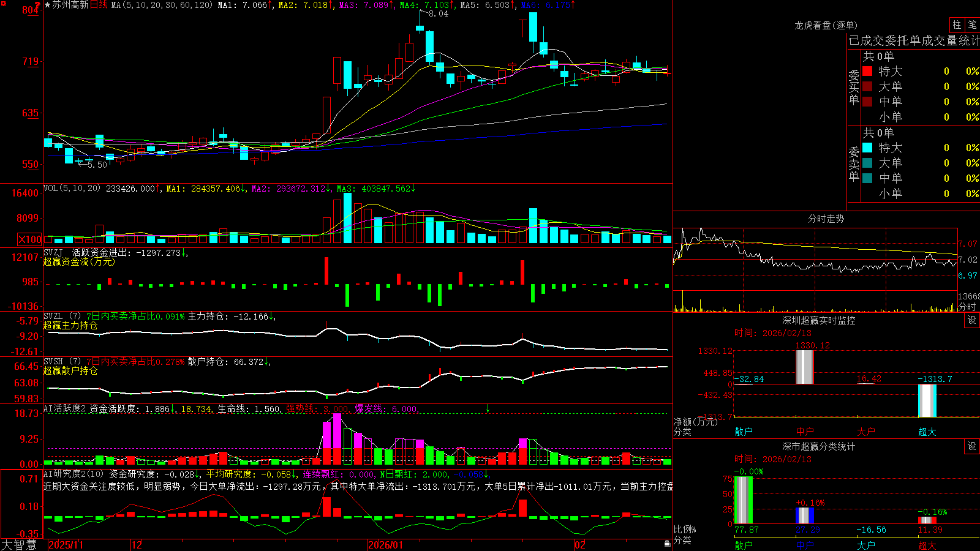This screenshot has width=980, height=551.
Task: Click the 12 month marker on timeline
Action: tap(137, 545)
